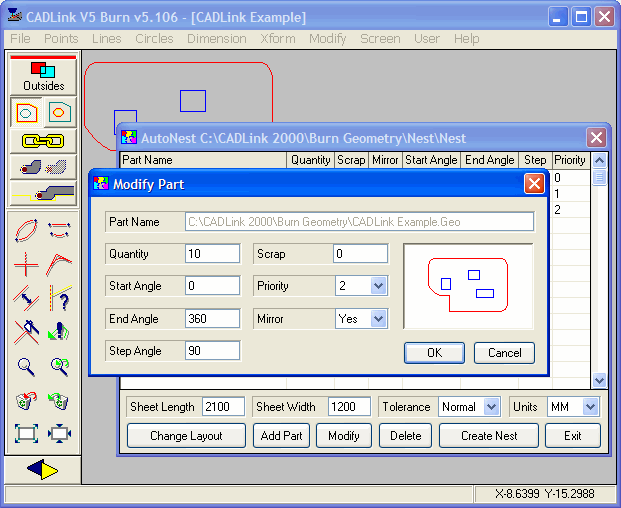Click the line query question-mark tool
Image resolution: width=621 pixels, height=508 pixels.
click(x=59, y=298)
